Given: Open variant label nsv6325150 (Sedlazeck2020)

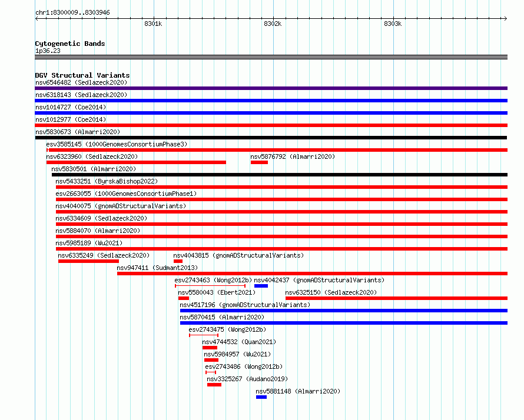Looking at the screenshot, I should tap(331, 292).
